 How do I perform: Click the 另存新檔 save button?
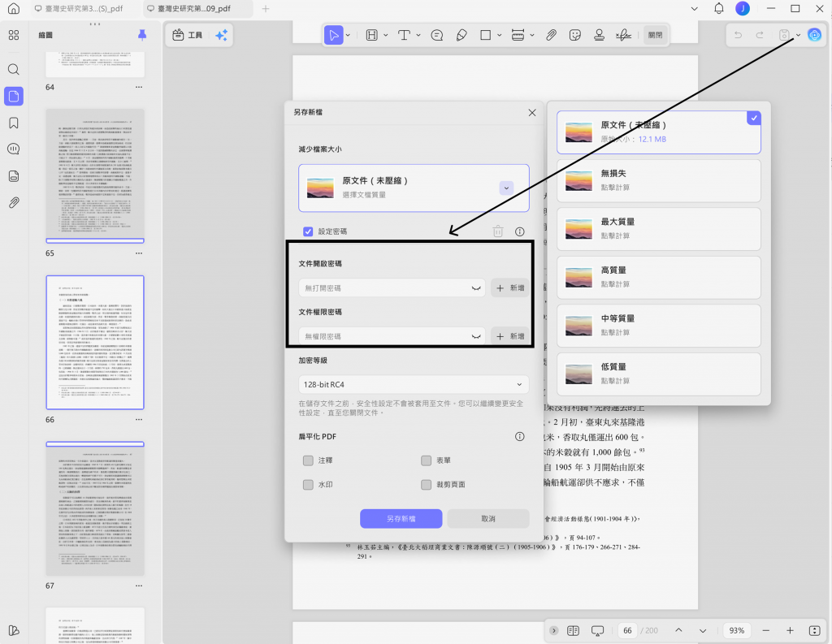tap(401, 519)
